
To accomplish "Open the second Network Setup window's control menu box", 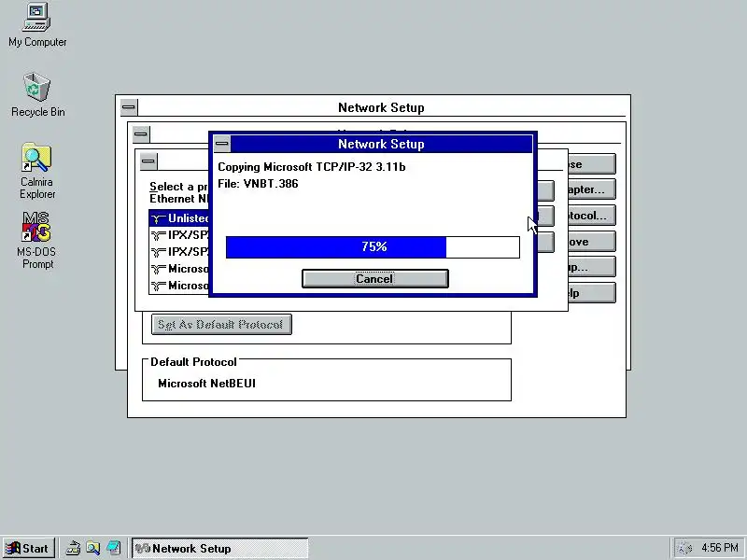I will point(141,134).
